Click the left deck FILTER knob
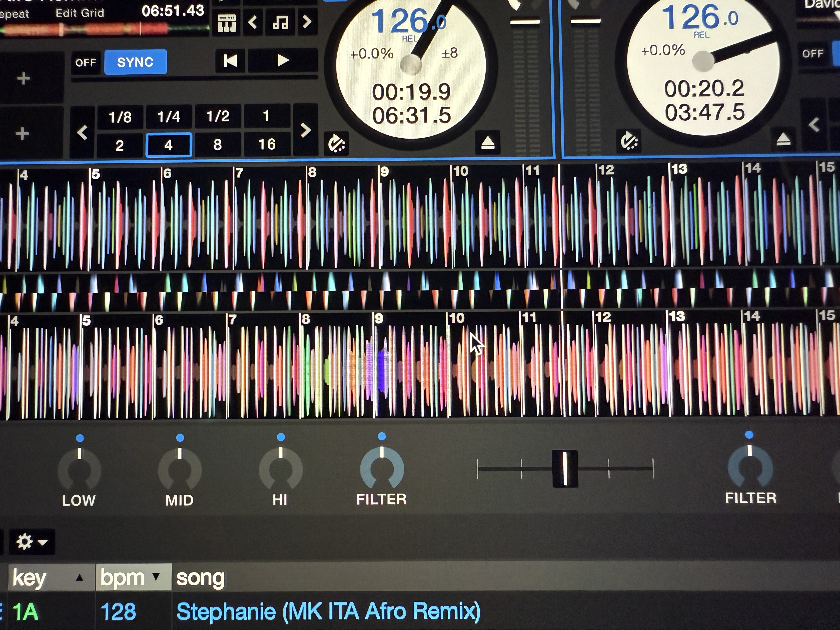 point(382,467)
